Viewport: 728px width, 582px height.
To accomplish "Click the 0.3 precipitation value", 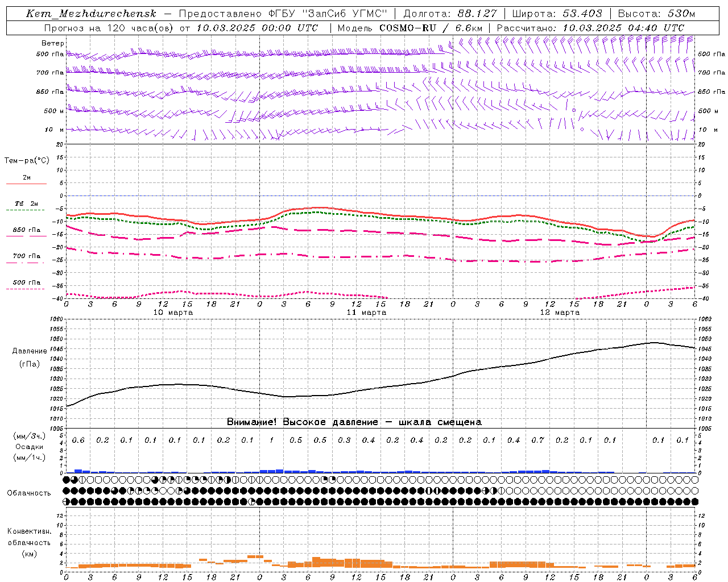I will pyautogui.click(x=344, y=440).
